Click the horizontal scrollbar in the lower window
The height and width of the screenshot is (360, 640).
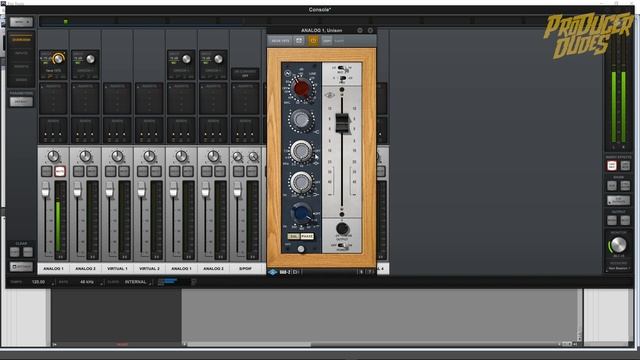coord(249,344)
